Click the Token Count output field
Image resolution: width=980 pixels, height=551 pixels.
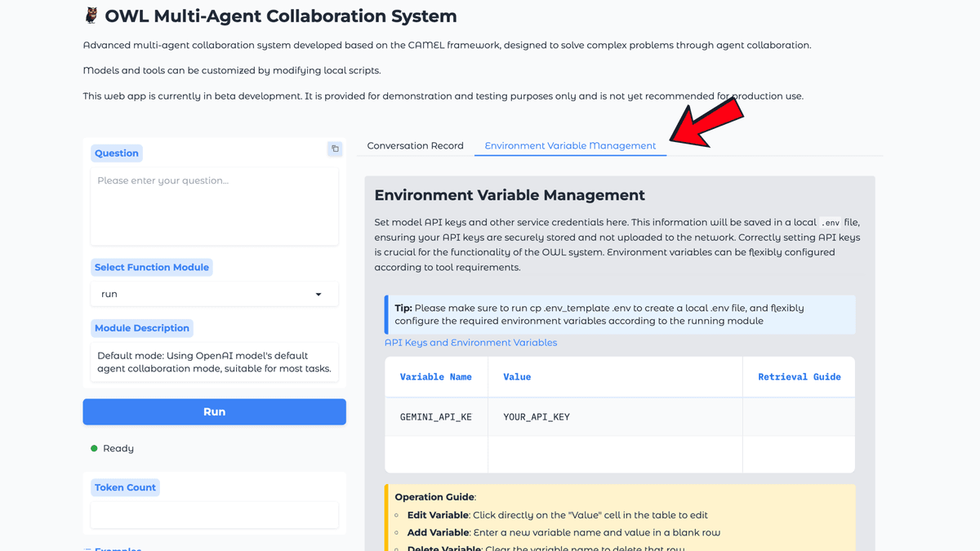(214, 515)
